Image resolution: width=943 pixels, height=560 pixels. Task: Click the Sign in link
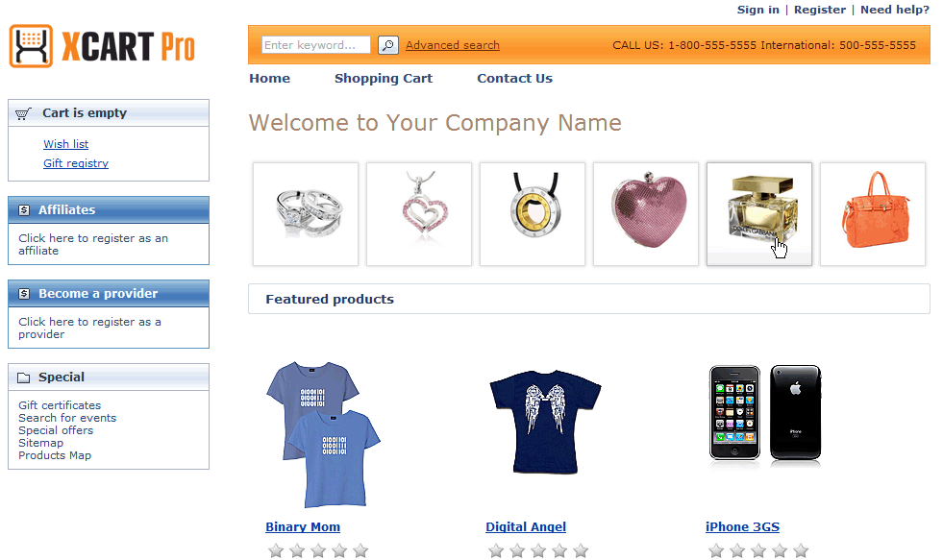point(757,10)
